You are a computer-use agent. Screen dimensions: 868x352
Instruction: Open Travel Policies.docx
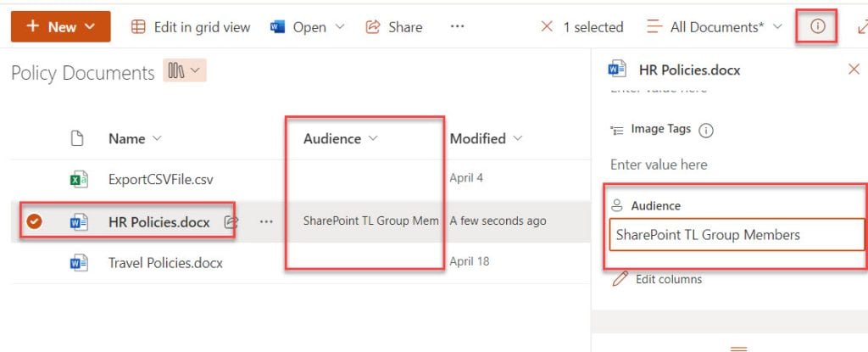pos(165,263)
